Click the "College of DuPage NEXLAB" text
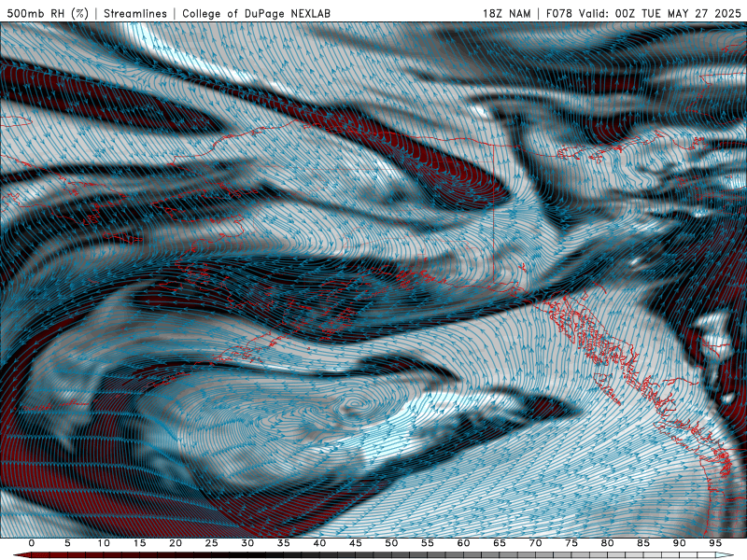The width and height of the screenshot is (747, 560). tap(256, 14)
